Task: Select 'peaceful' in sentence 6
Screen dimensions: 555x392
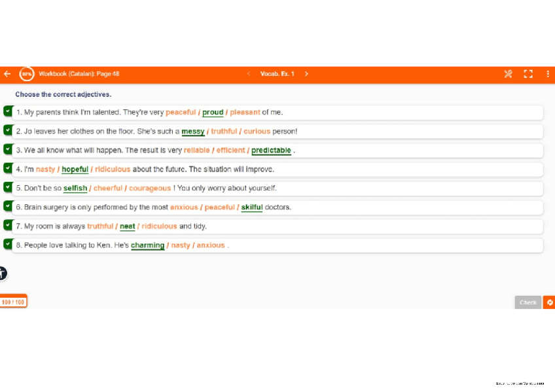Action: click(219, 207)
